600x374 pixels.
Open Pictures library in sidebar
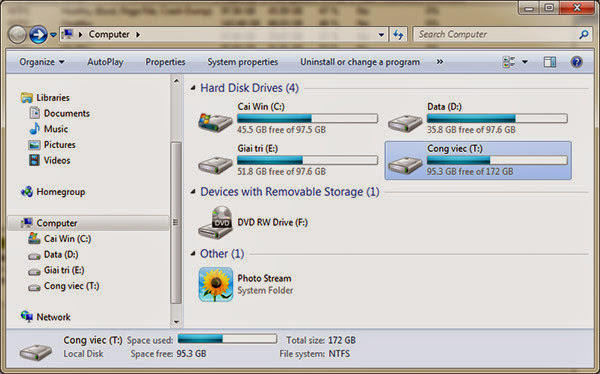pyautogui.click(x=52, y=145)
